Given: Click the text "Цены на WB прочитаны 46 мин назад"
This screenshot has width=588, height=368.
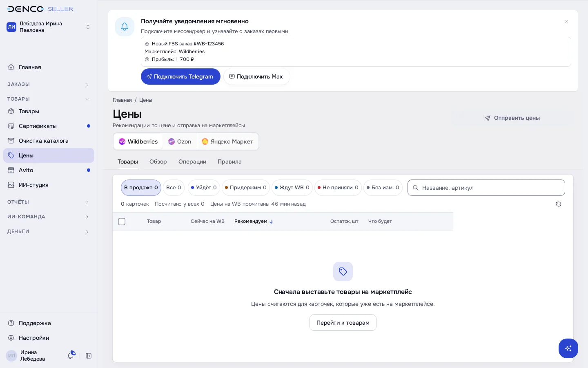Looking at the screenshot, I should [258, 204].
